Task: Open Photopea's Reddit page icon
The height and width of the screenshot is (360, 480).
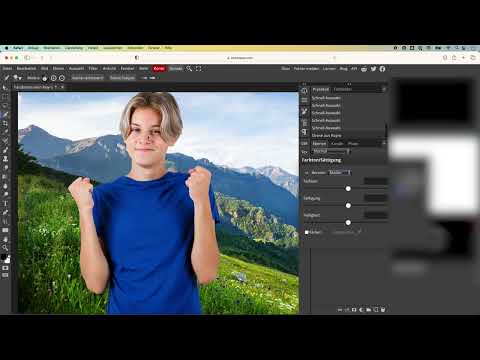Action: pos(364,69)
